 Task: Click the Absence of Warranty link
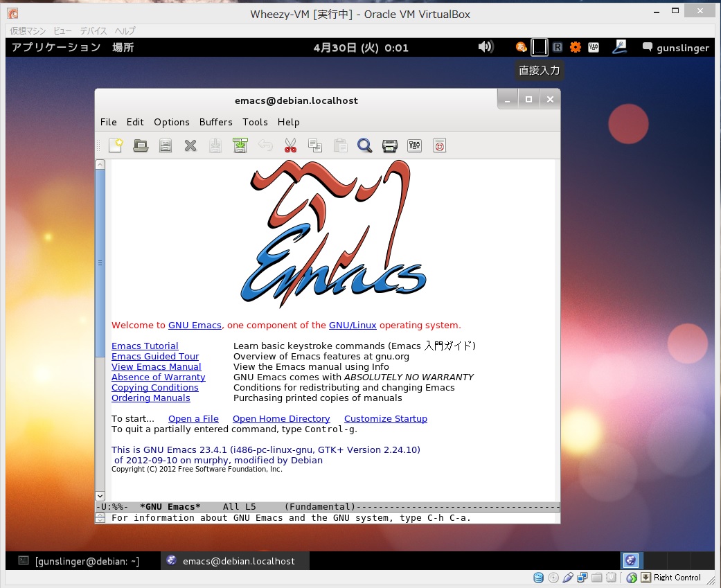(x=158, y=377)
